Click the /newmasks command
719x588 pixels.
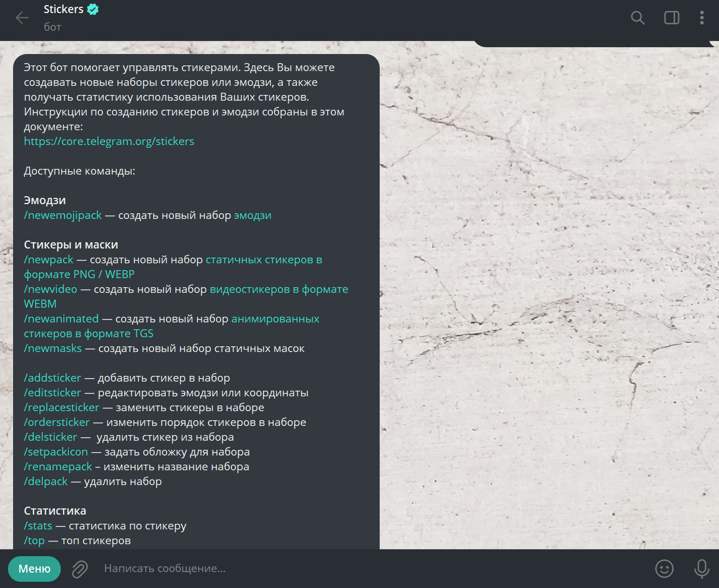coord(53,348)
